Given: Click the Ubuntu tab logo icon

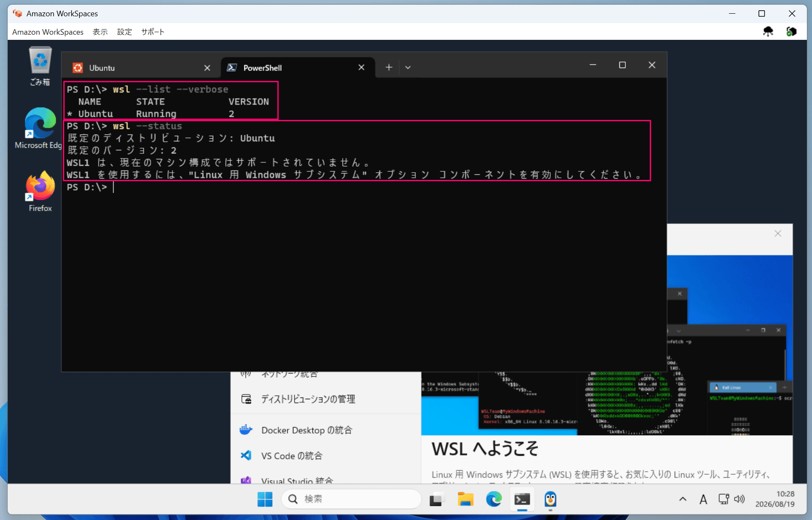Looking at the screenshot, I should (77, 68).
